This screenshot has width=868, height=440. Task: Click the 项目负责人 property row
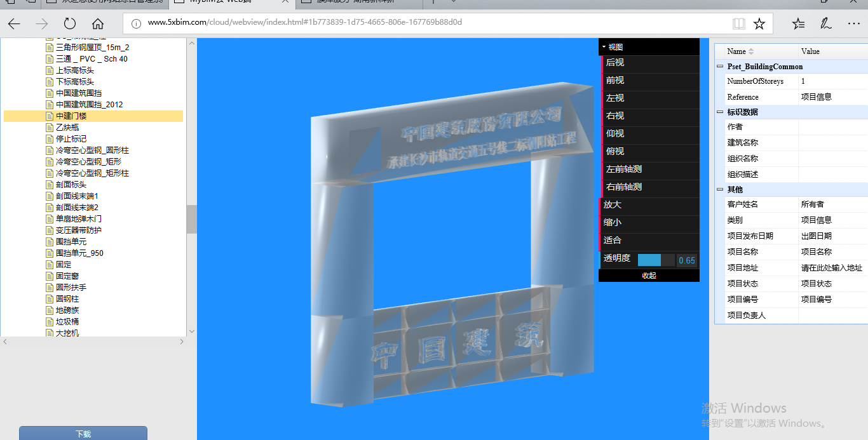click(796, 316)
